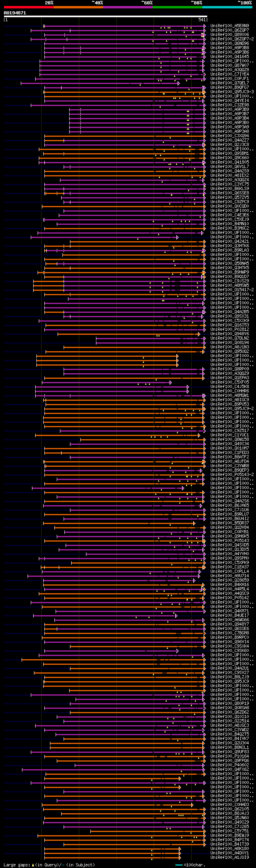The width and height of the screenshot is (256, 868).
Task: Open hit UniRef100_Q6ZQP7-2
Action: coord(232,39)
